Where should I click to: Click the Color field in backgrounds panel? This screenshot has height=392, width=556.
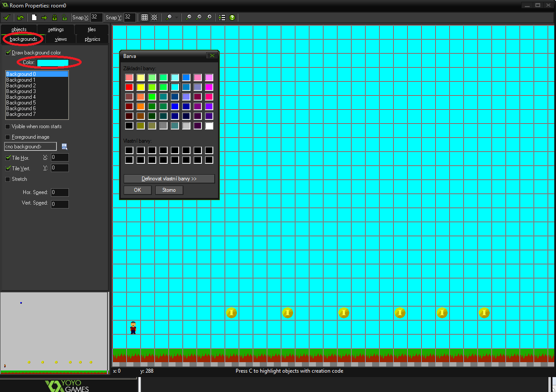tap(53, 63)
